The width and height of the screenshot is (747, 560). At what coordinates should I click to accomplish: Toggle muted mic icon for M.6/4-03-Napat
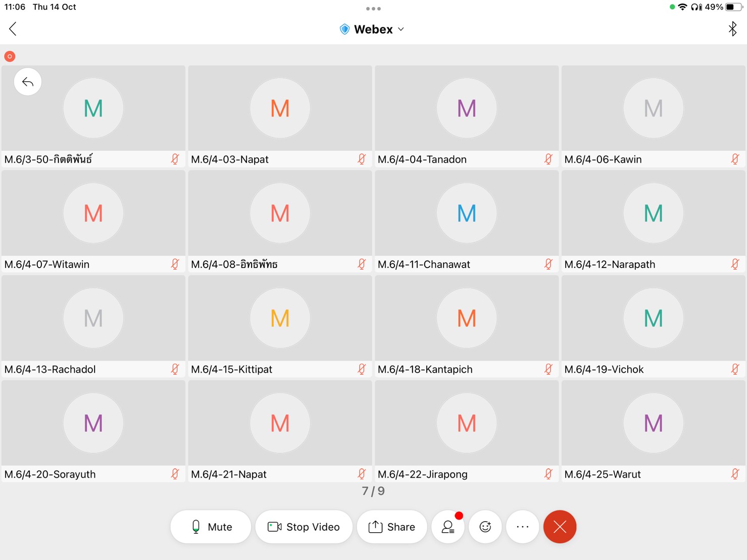362,159
